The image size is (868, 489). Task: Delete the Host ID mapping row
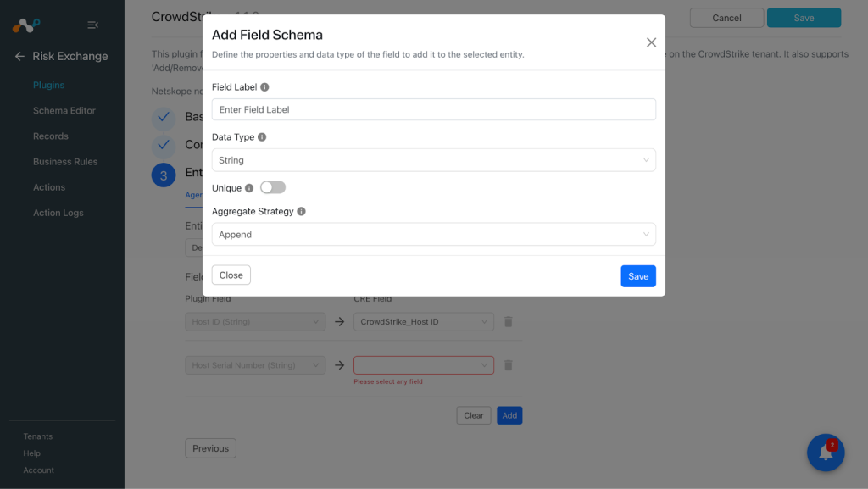point(509,321)
